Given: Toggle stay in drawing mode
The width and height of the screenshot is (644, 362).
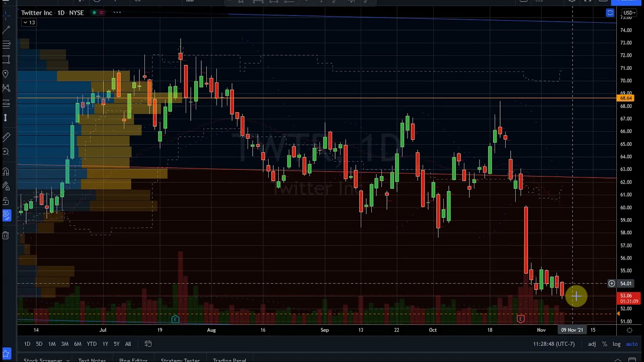Looking at the screenshot, I should point(6,186).
